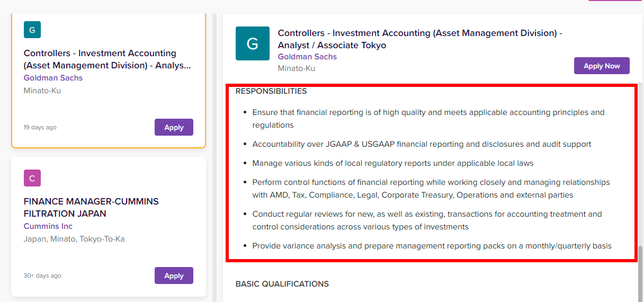
Task: Apply to the Goldman Sachs job card
Action: pyautogui.click(x=174, y=127)
